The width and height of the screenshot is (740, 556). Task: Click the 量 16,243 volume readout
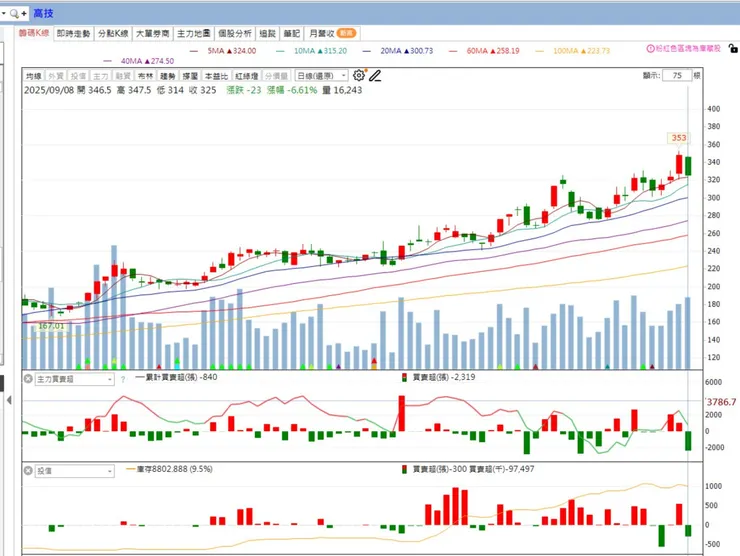click(x=342, y=90)
